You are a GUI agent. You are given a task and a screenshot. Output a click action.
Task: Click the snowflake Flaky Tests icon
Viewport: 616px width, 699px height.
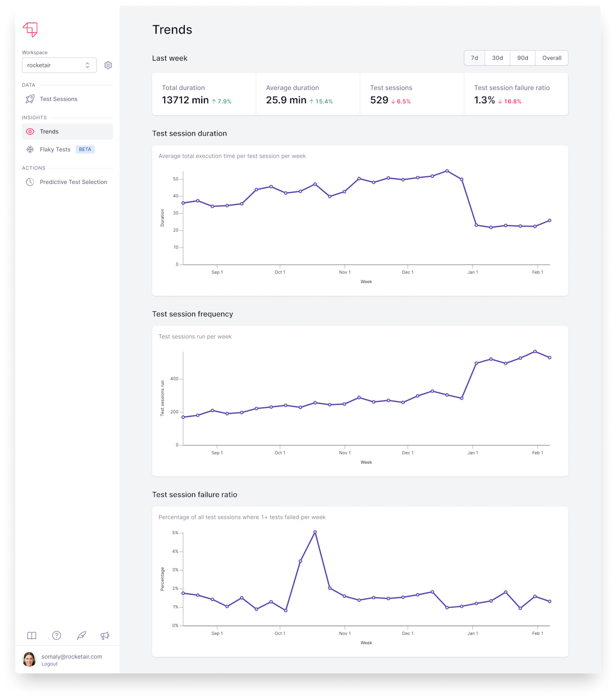click(30, 149)
